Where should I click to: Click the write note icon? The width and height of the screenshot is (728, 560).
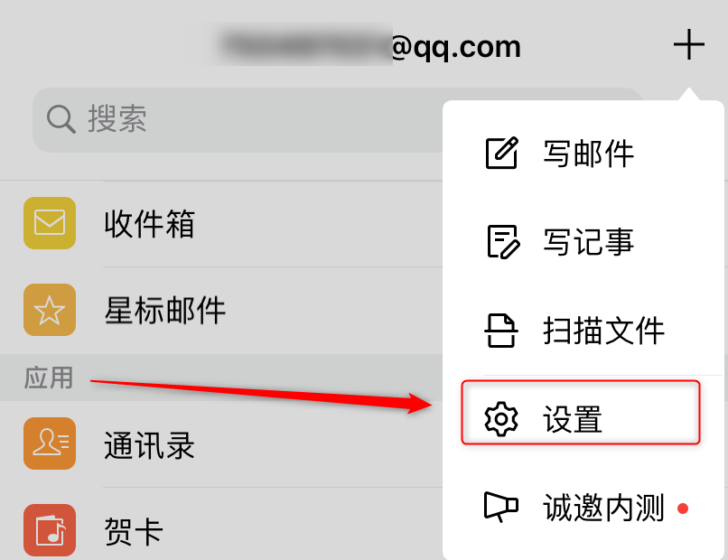click(x=503, y=241)
